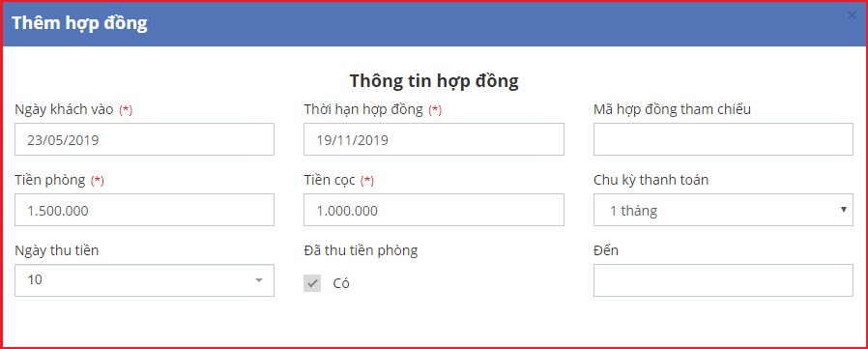Click the Đến label text
This screenshot has width=868, height=349.
click(x=606, y=250)
